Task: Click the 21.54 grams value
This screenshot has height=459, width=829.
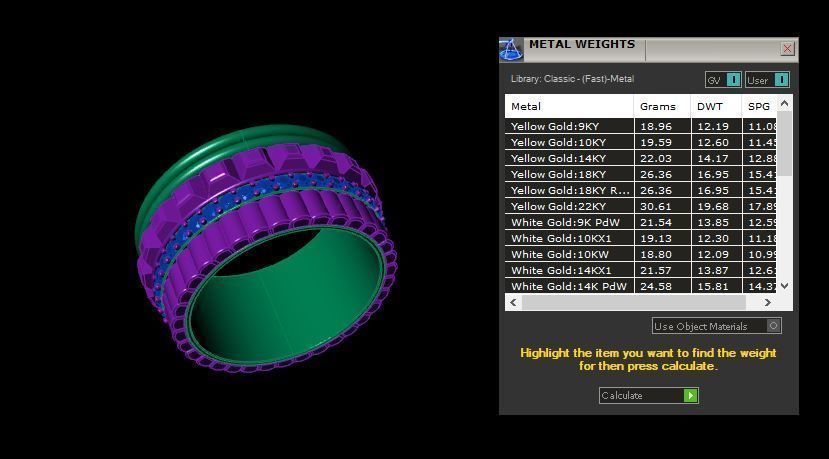Action: (655, 222)
